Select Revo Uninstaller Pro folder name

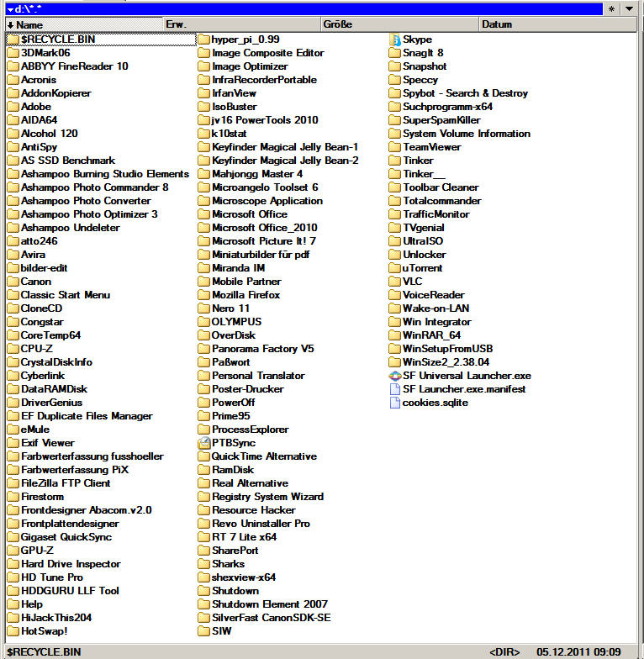[261, 524]
